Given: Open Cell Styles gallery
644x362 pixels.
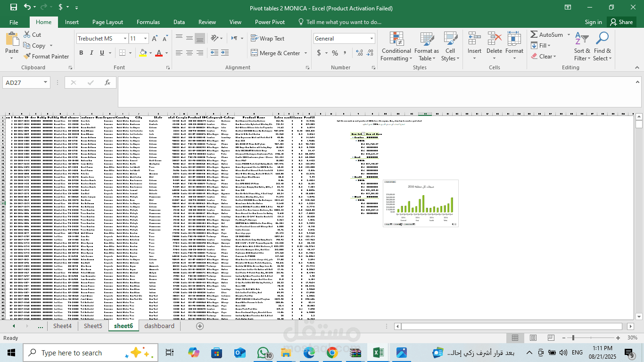Looking at the screenshot, I should 450,47.
